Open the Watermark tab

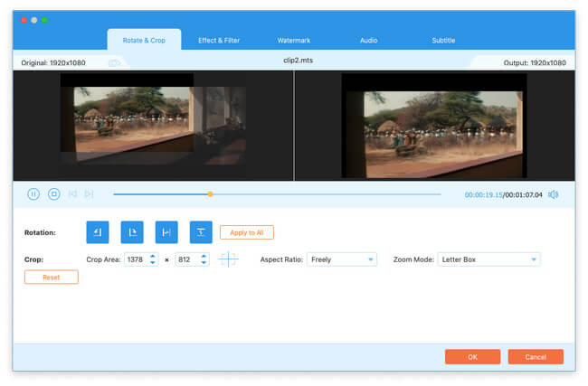[292, 40]
